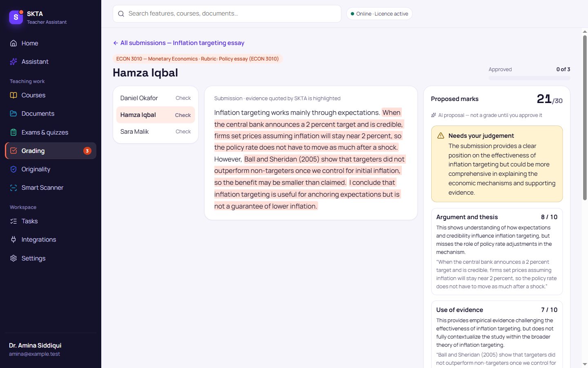Click the Assistant sparkle icon
Viewport: 588px width, 368px height.
[x=13, y=62]
